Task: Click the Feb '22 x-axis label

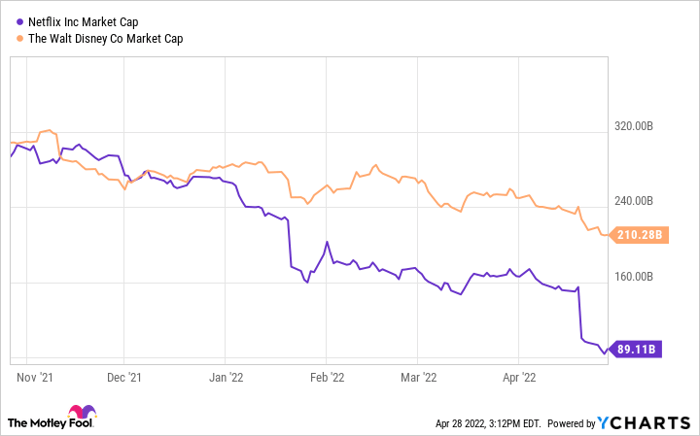Action: pos(326,377)
